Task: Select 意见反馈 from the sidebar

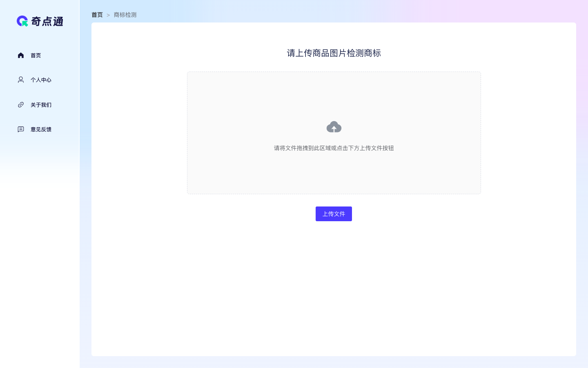Action: [x=40, y=129]
